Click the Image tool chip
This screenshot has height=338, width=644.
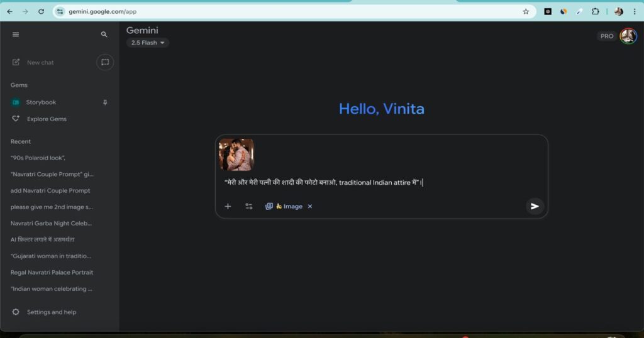pyautogui.click(x=284, y=206)
